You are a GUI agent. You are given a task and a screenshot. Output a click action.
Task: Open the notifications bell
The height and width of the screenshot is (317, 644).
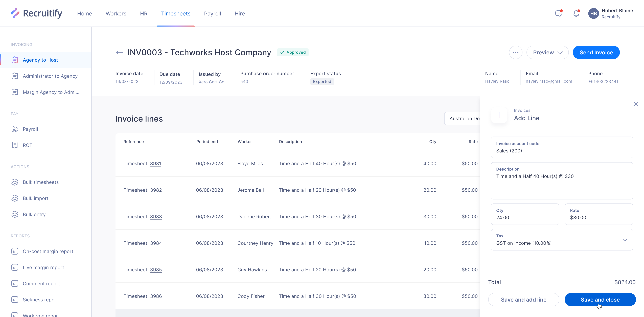pos(576,13)
